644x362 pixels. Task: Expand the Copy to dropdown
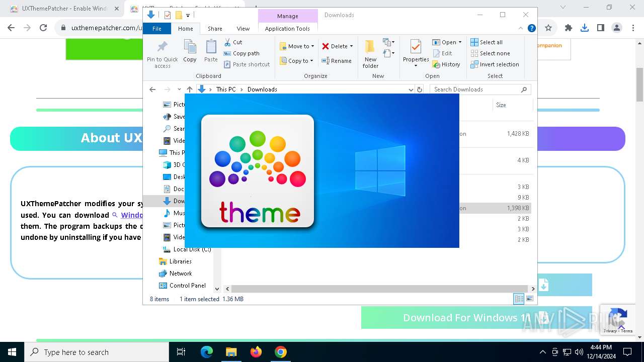311,61
